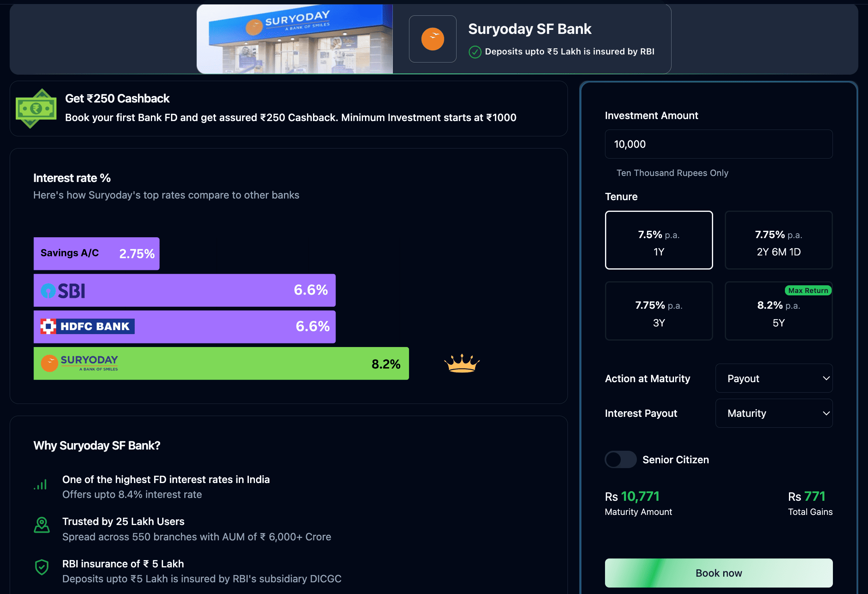Toggle the Senior Citizen switch
868x594 pixels.
point(620,459)
